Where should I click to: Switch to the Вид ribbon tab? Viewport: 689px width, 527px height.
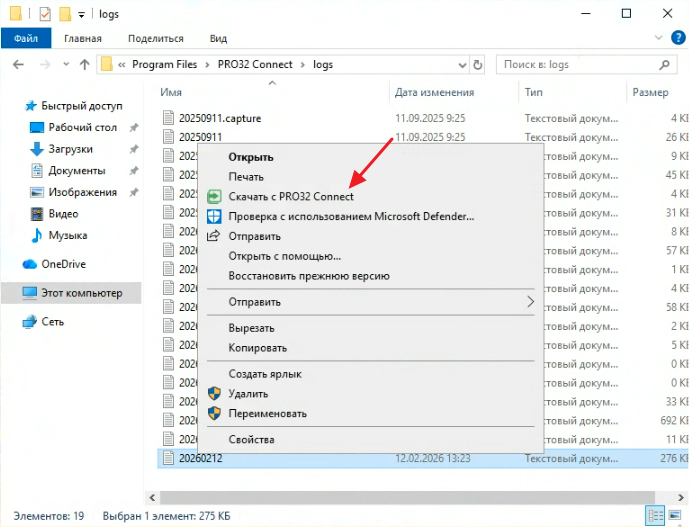[x=218, y=38]
